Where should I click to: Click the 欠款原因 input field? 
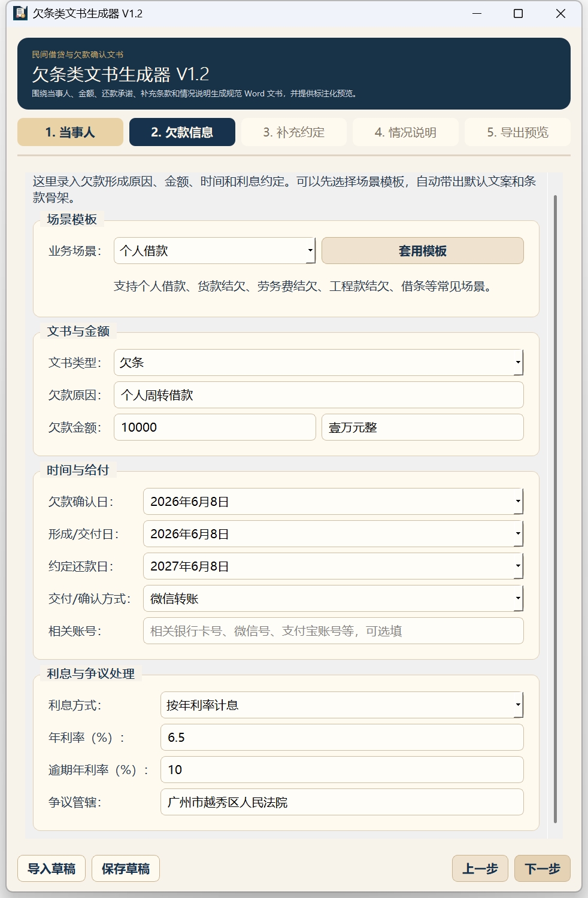[x=319, y=395]
